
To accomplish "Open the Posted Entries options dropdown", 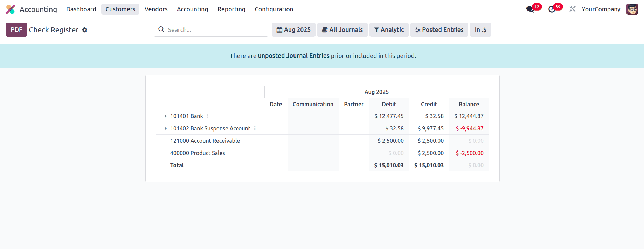I will coord(439,30).
